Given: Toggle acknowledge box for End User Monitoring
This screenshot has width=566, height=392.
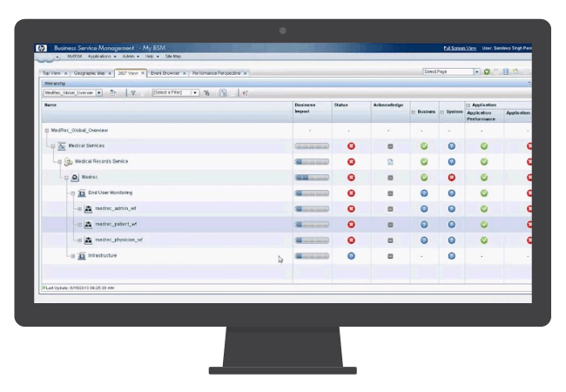Looking at the screenshot, I should click(x=390, y=193).
